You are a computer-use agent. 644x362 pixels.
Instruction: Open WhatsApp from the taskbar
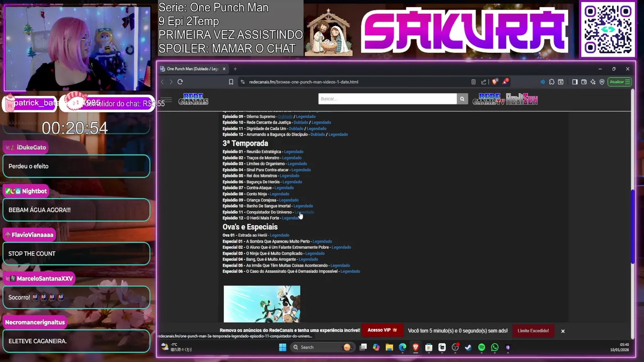point(495,347)
